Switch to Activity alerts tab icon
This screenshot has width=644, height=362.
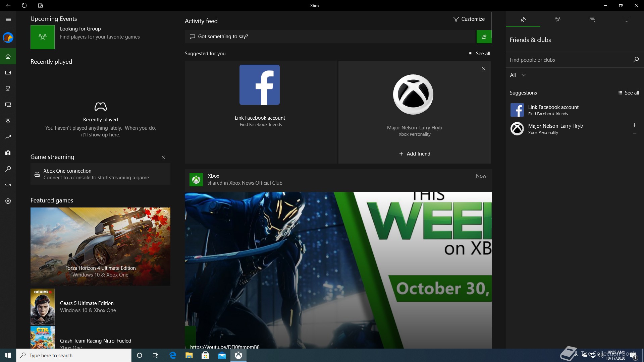coord(627,19)
